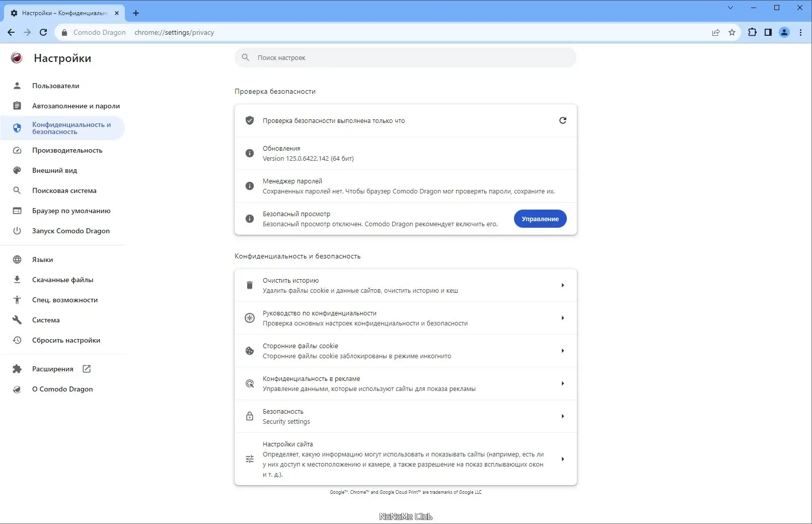Click the share page icon in address bar

point(716,32)
